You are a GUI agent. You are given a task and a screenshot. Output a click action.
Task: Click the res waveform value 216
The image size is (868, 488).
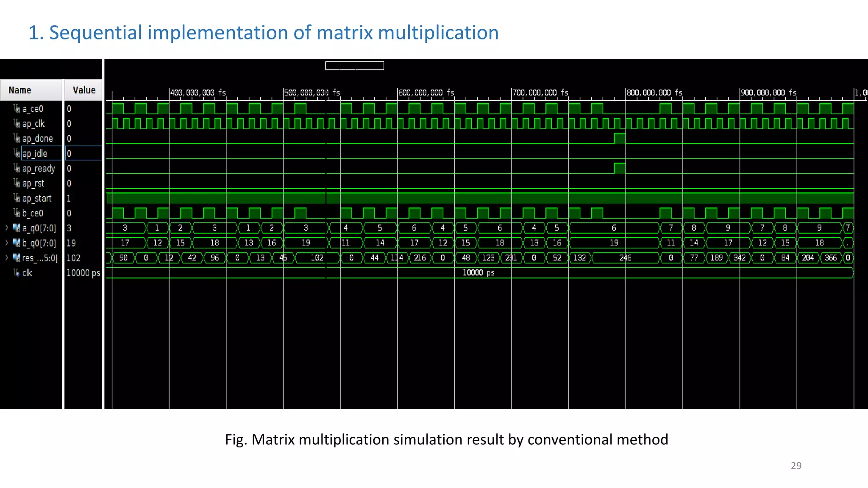(x=420, y=258)
